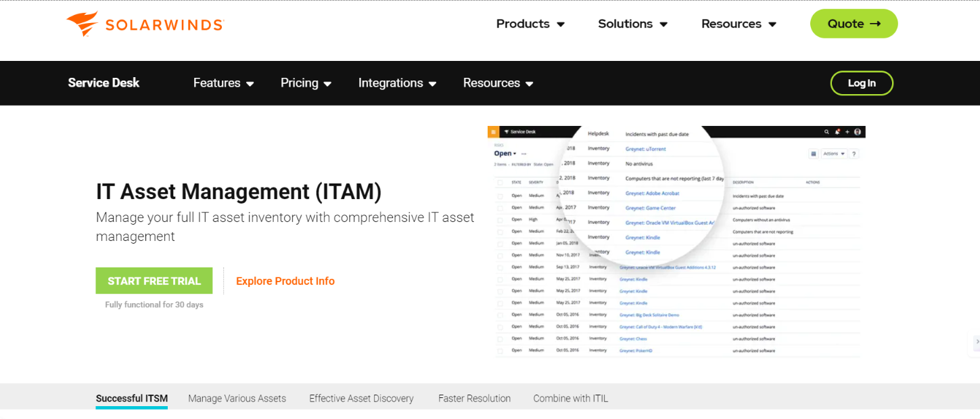Show the Integrations dropdown
The image size is (980, 419).
coord(397,83)
